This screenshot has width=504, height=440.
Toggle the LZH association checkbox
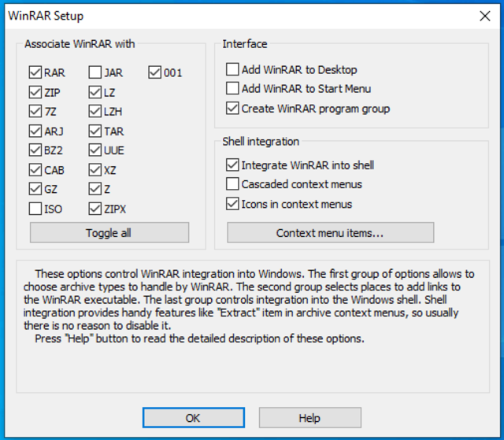pyautogui.click(x=95, y=112)
